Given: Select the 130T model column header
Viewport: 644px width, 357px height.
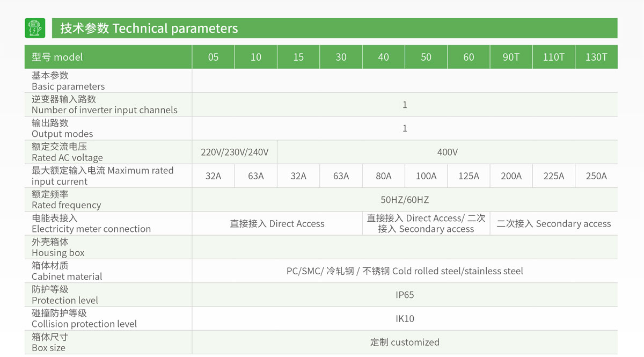Looking at the screenshot, I should coord(596,57).
